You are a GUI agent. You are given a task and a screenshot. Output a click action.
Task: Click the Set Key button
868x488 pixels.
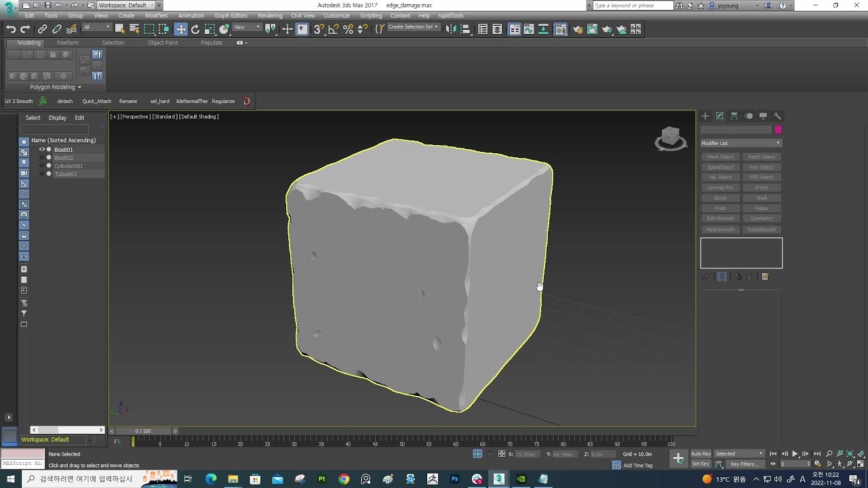701,464
